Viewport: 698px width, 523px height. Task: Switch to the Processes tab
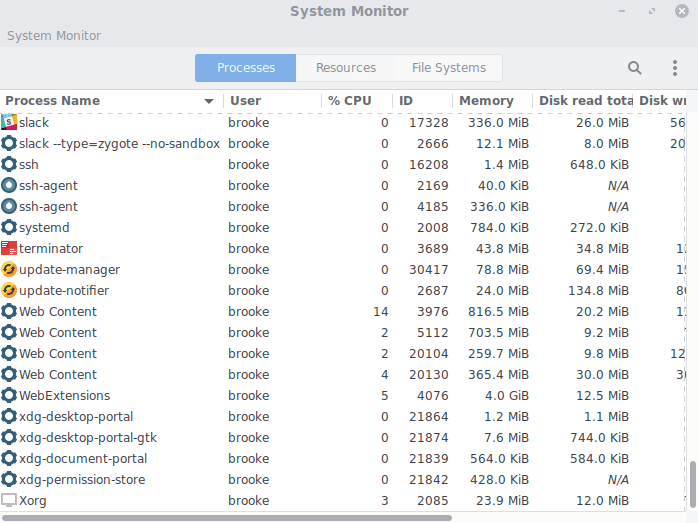pos(245,68)
